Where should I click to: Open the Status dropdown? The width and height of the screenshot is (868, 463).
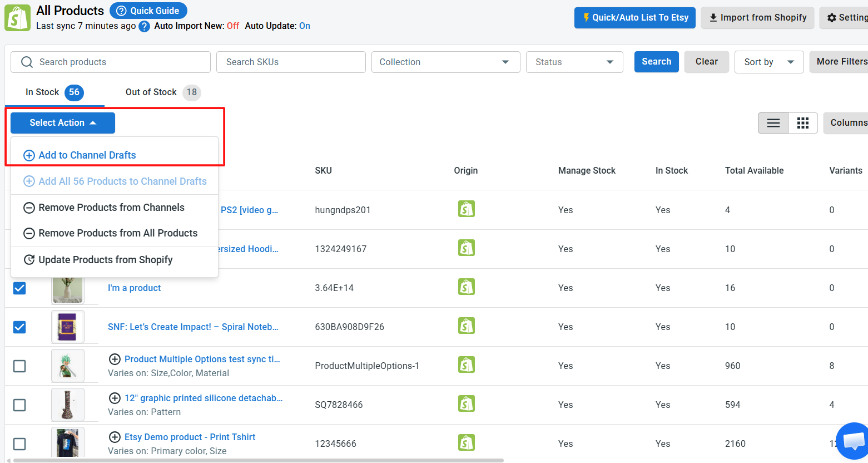574,62
